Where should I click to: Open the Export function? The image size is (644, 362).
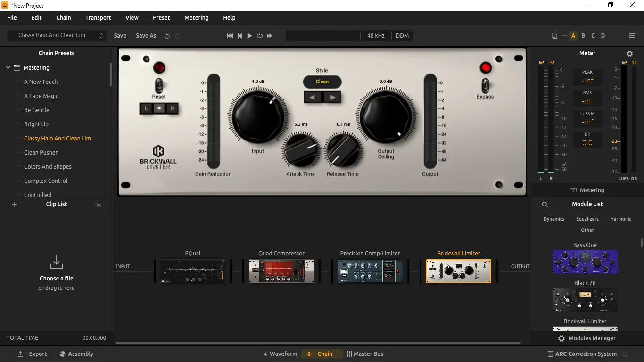32,354
